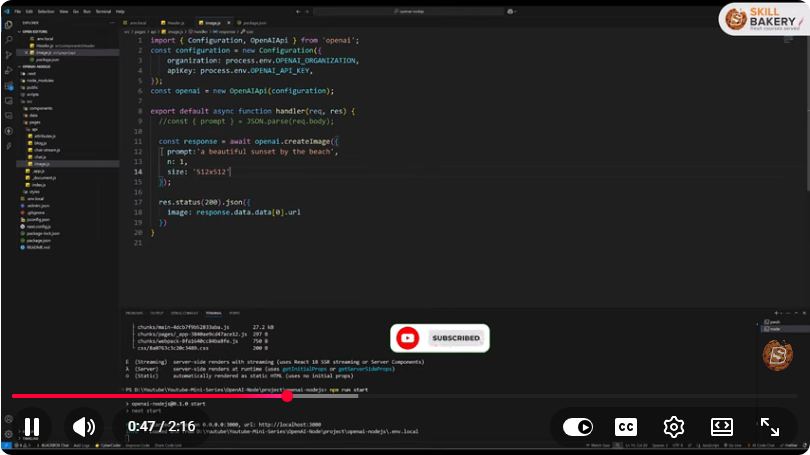
Task: Enter fullscreen mode
Action: click(x=770, y=427)
